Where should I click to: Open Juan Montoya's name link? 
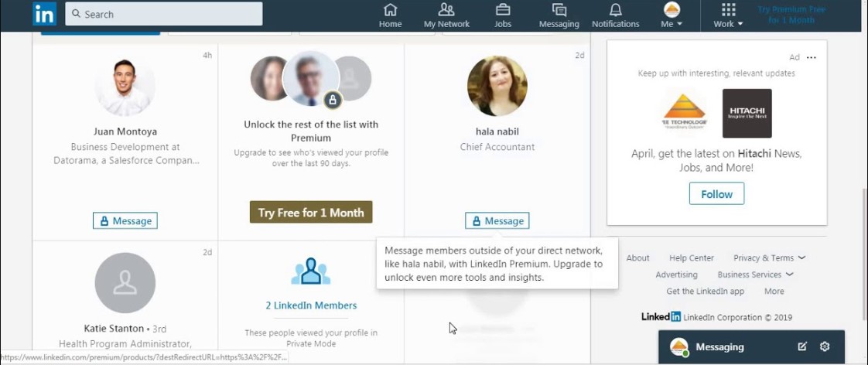(125, 131)
